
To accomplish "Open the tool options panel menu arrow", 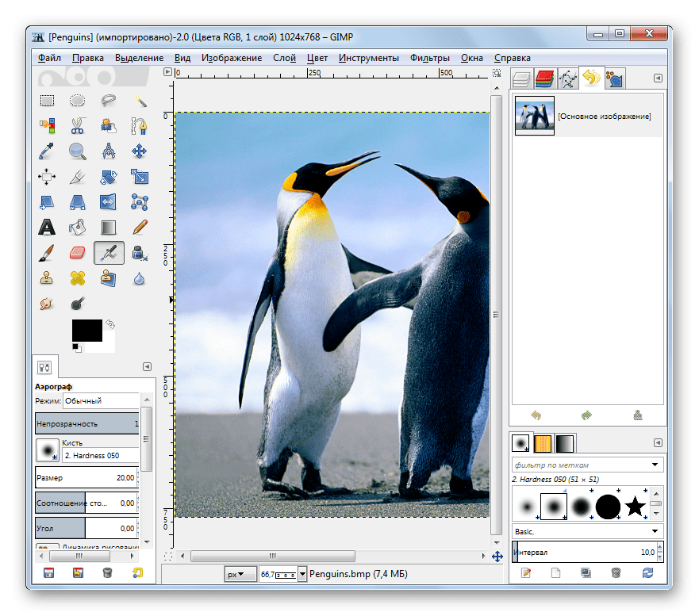I will coord(147,366).
